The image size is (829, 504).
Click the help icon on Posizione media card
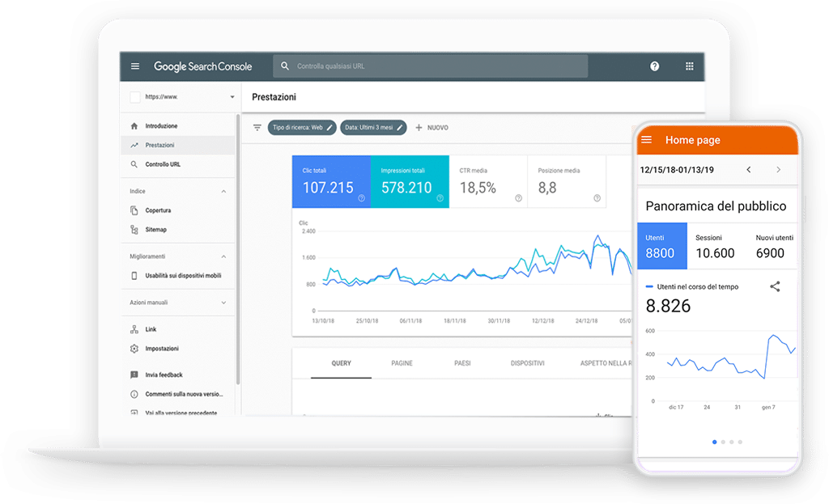597,198
